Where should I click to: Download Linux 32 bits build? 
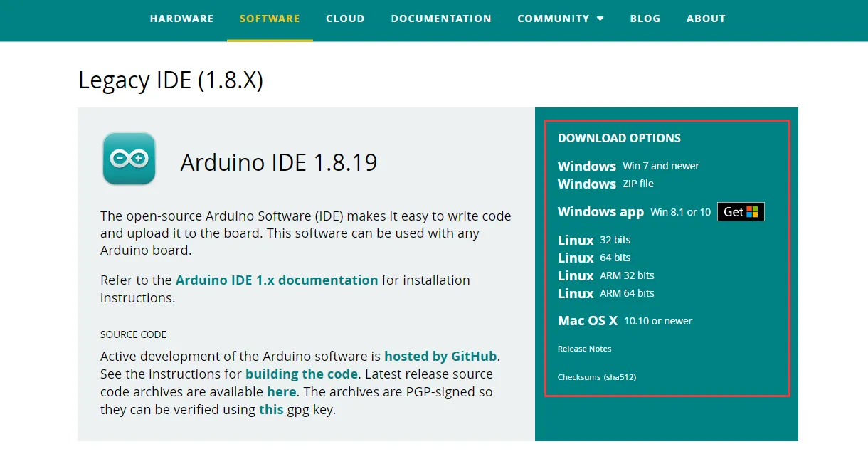(576, 241)
